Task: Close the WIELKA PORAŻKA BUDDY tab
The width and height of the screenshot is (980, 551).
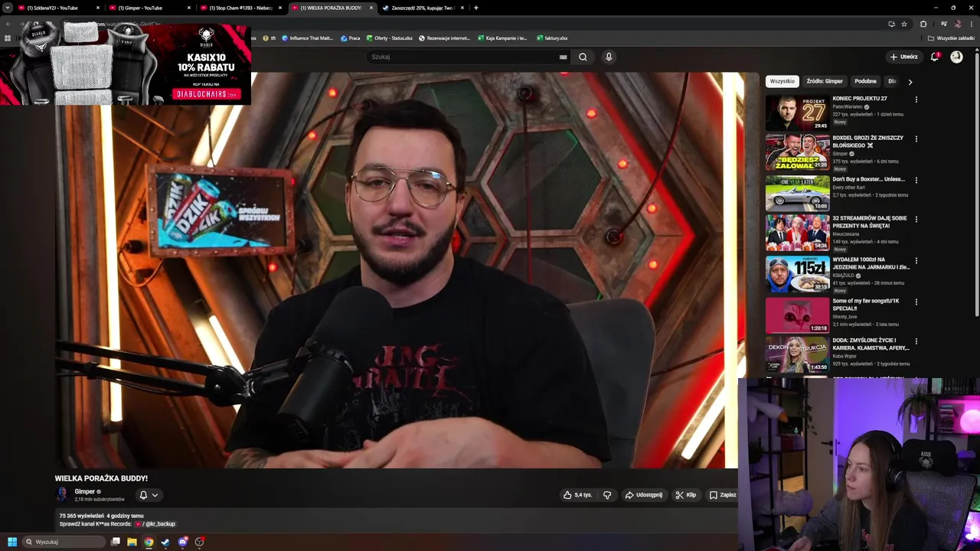Action: point(371,8)
